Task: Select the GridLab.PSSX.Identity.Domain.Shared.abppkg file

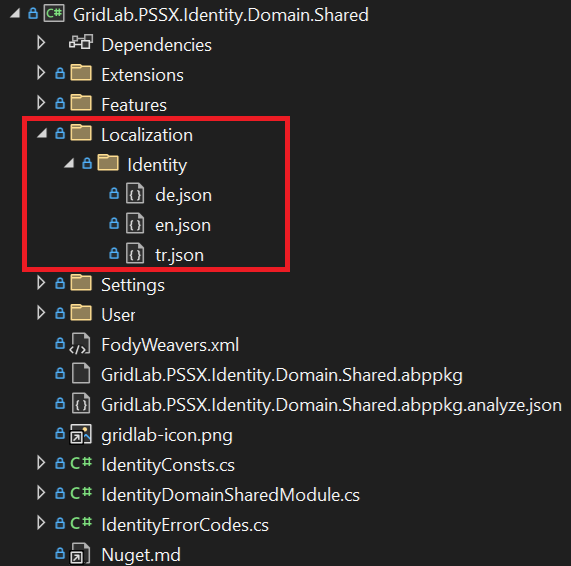Action: (282, 375)
